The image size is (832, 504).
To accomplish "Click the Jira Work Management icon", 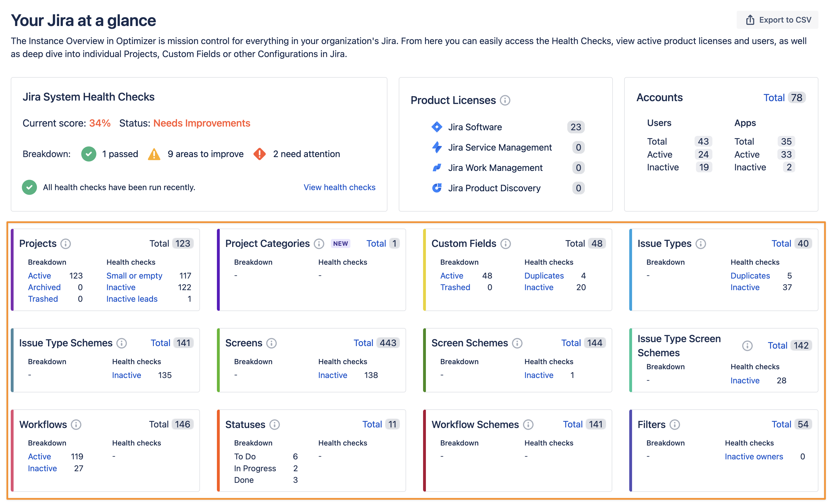I will [x=437, y=168].
